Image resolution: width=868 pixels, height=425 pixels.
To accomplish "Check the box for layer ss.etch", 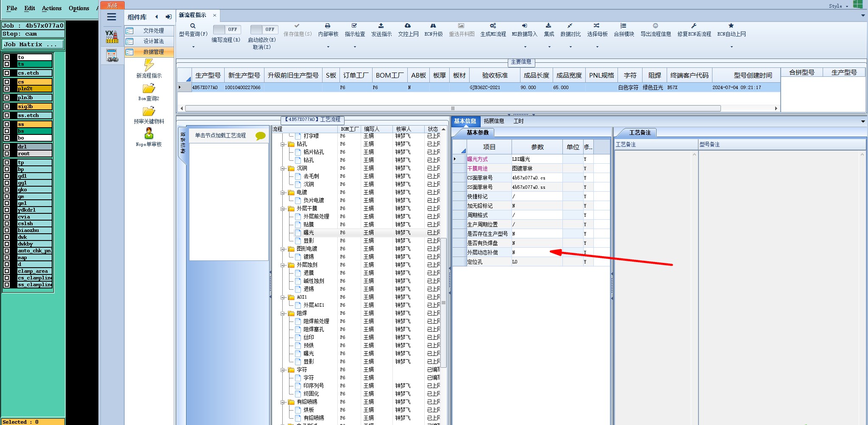I will coord(7,115).
